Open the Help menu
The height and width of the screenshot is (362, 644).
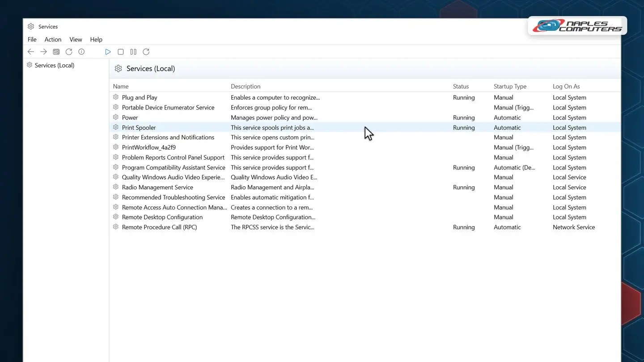[x=96, y=39]
